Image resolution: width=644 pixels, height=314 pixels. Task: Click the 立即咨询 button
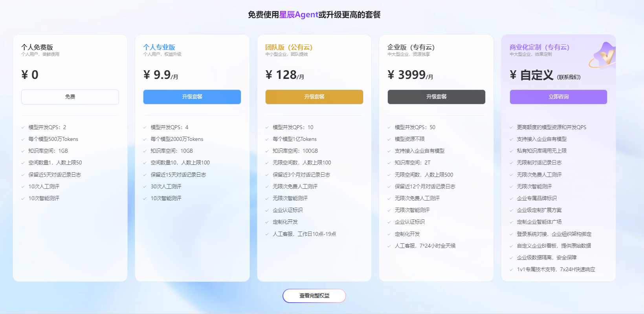pyautogui.click(x=558, y=97)
